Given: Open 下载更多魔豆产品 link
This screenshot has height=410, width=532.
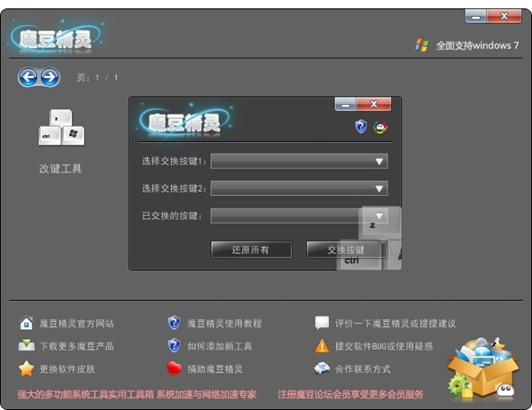Looking at the screenshot, I should coord(76,346).
